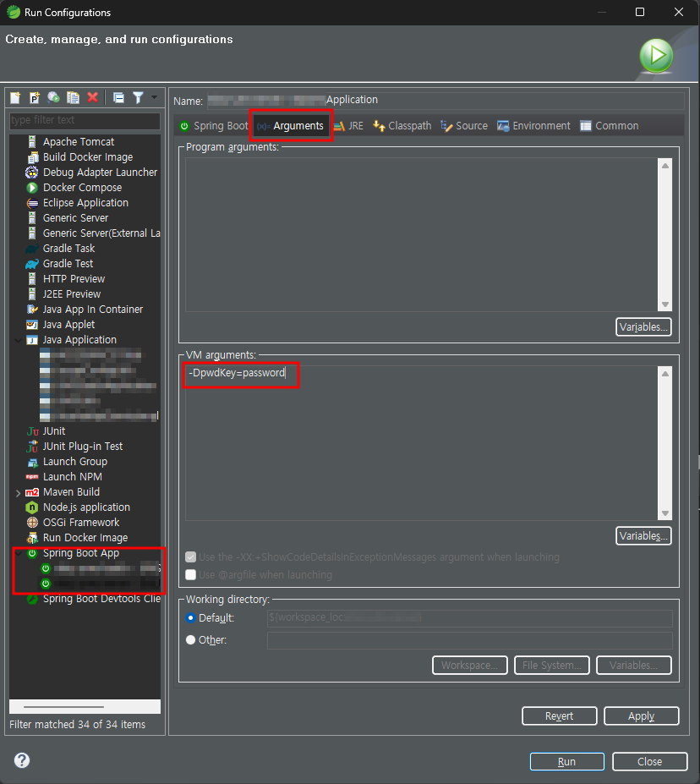Screen dimensions: 700x784
Task: Collapse the Spring Boot App node
Action: 19,553
